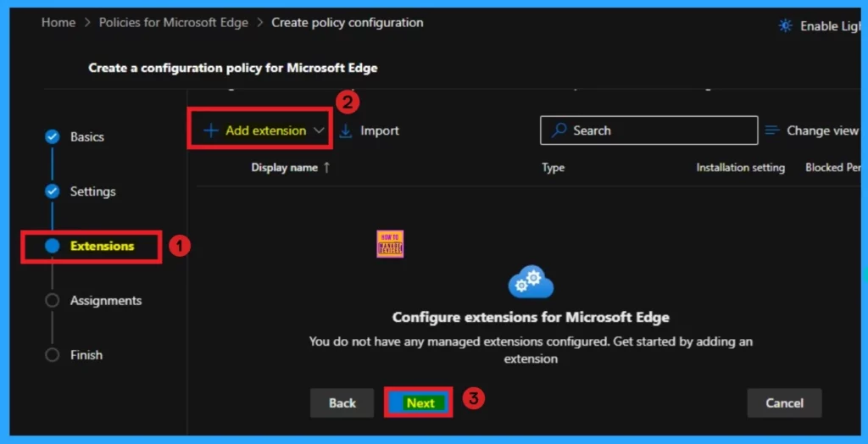
Task: Click the Back button
Action: tap(342, 403)
